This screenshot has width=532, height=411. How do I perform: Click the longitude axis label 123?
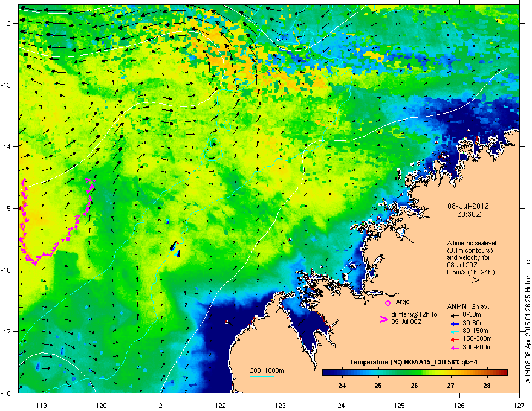tap(281, 405)
